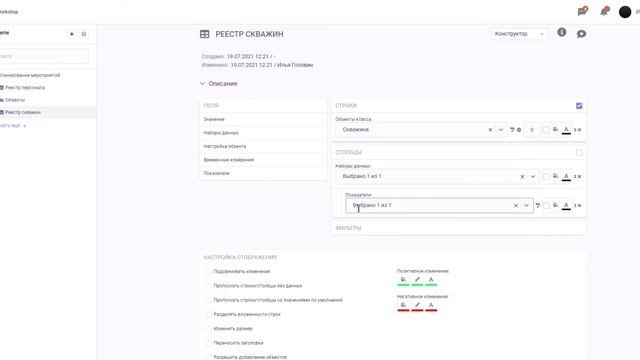The height and width of the screenshot is (360, 640).
Task: Open the Показатели Выбрано 1 из 1 combo box
Action: point(439,205)
